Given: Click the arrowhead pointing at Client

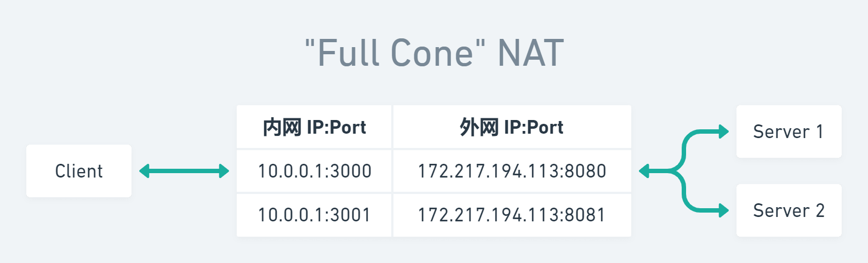Looking at the screenshot, I should 144,171.
